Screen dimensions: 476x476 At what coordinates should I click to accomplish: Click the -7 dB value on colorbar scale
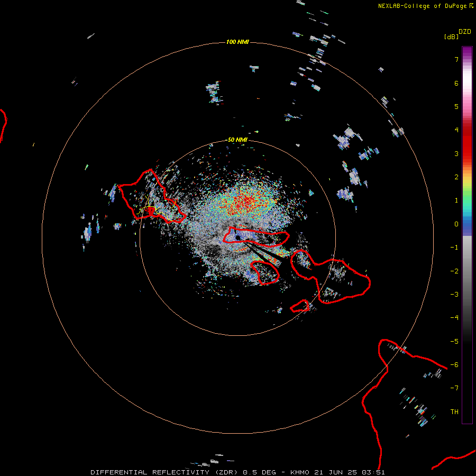coord(454,388)
